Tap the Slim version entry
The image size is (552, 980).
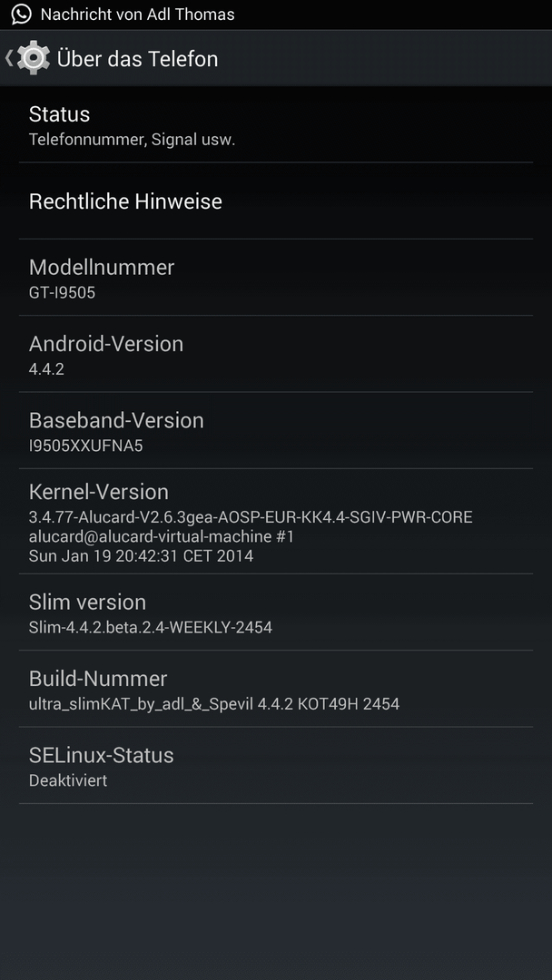click(276, 612)
